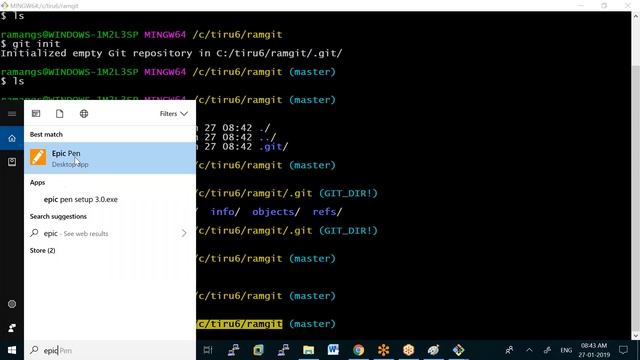Click 'epic - See web results' suggestion
The width and height of the screenshot is (640, 360).
coord(76,233)
